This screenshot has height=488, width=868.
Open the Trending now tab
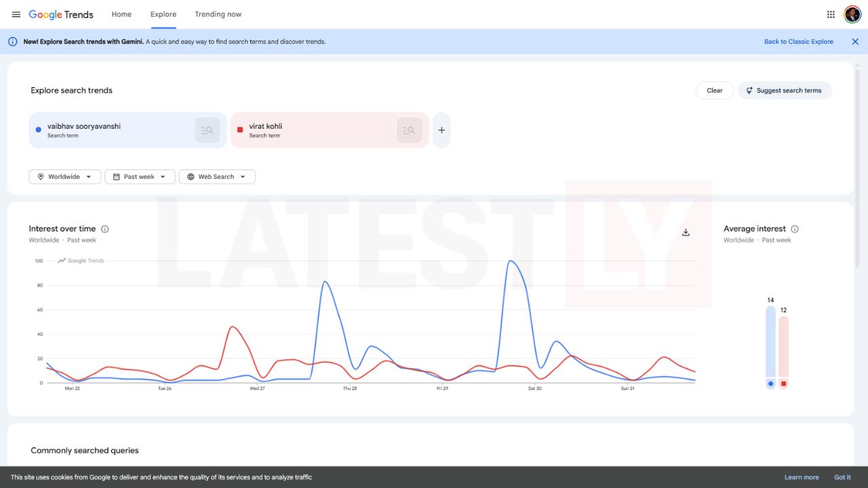click(218, 14)
